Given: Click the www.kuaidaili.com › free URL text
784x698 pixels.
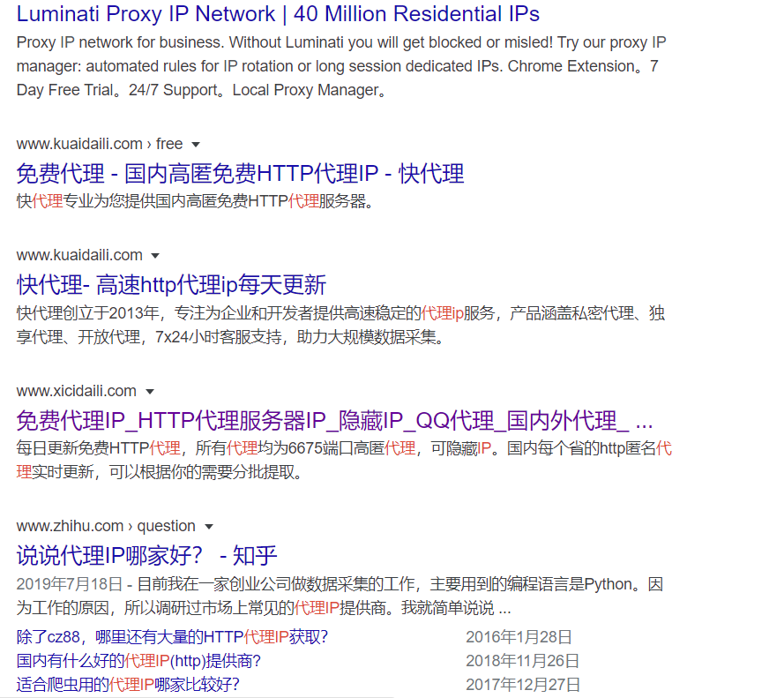Looking at the screenshot, I should point(100,144).
